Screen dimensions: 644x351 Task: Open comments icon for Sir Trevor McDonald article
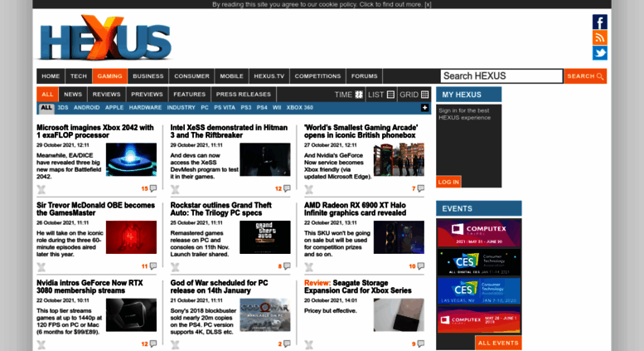(153, 266)
